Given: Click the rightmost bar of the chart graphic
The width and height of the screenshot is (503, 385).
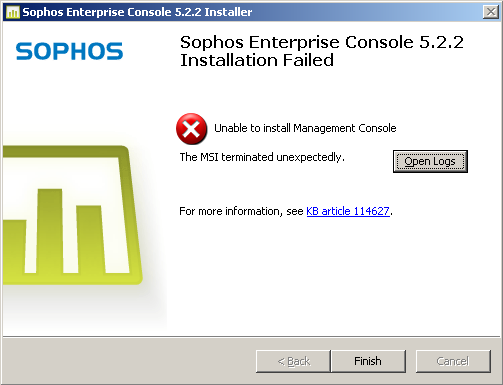Looking at the screenshot, I should tap(90, 239).
